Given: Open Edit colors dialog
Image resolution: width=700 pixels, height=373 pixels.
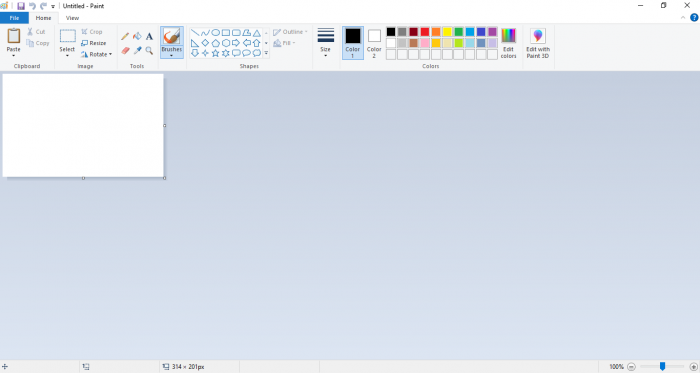Looking at the screenshot, I should pyautogui.click(x=508, y=43).
